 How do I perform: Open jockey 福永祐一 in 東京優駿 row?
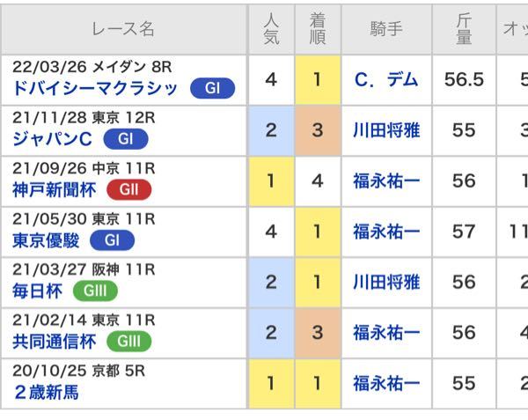386,232
